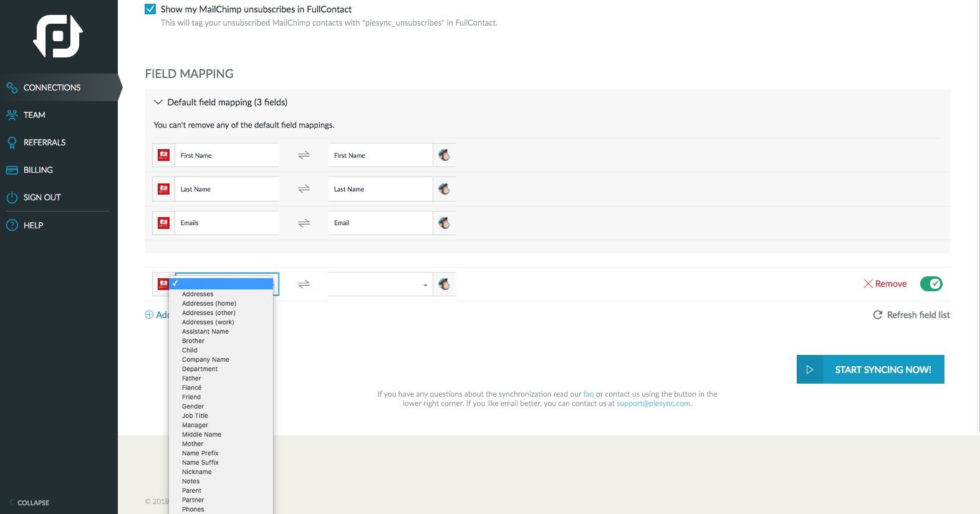
Task: Select the blank checked option in dropdown
Action: [x=221, y=283]
